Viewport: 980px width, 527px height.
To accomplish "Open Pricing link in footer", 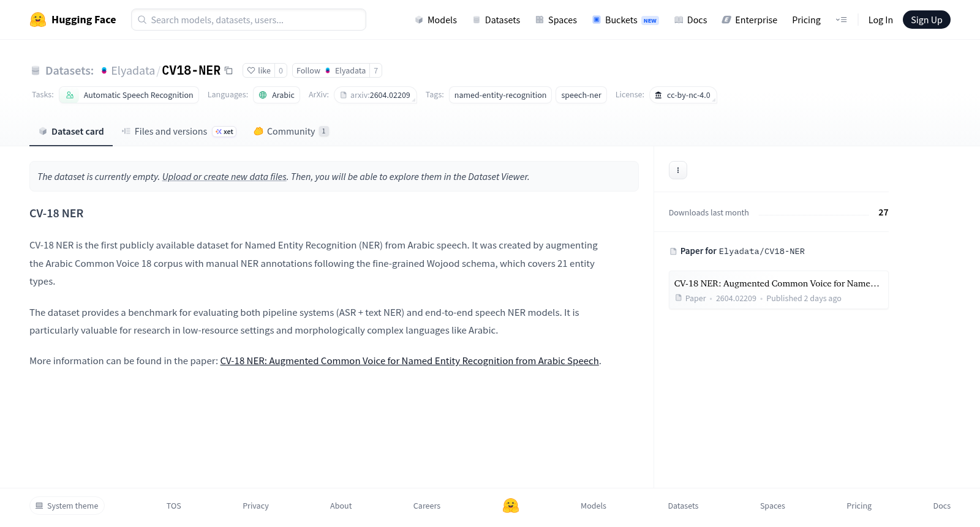I will pyautogui.click(x=859, y=506).
